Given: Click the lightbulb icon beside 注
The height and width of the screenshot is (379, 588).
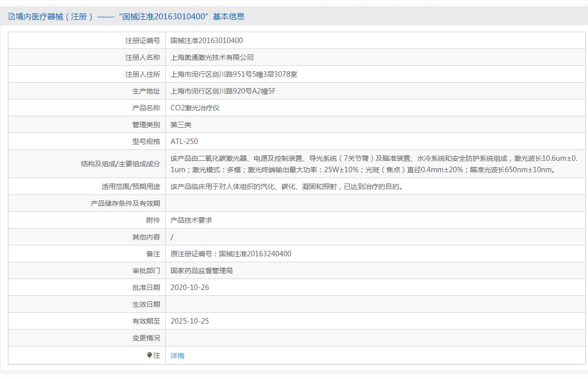Looking at the screenshot, I should click(x=149, y=355).
